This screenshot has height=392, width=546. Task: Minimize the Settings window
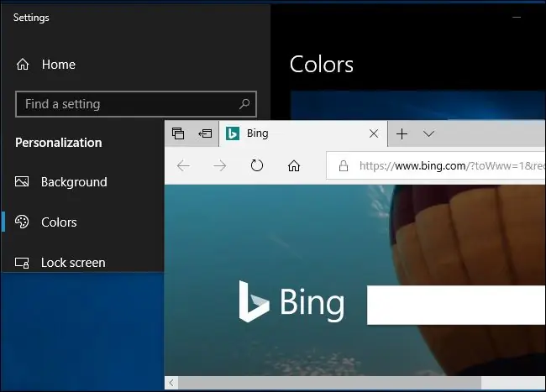click(517, 17)
